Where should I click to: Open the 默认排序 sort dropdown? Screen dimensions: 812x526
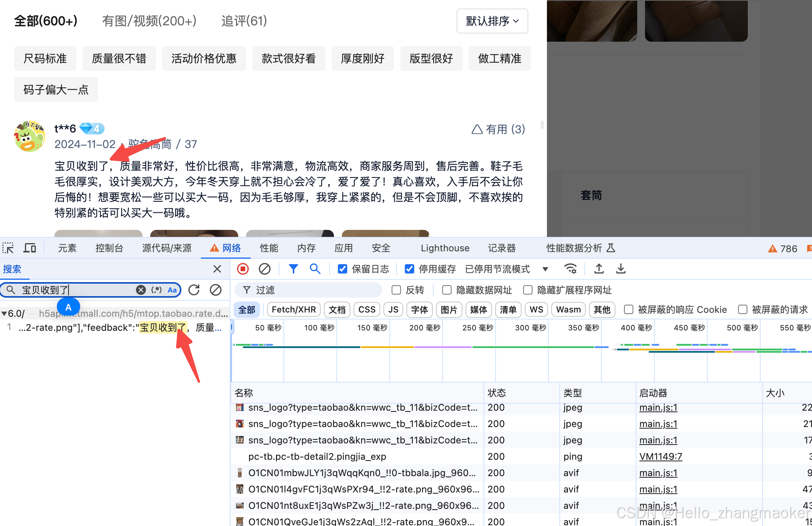(492, 21)
